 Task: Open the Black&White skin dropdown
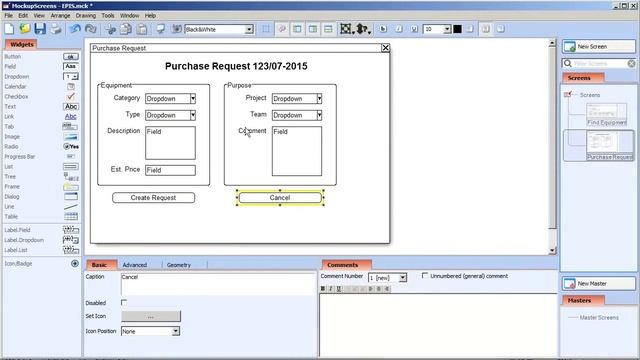(x=249, y=29)
